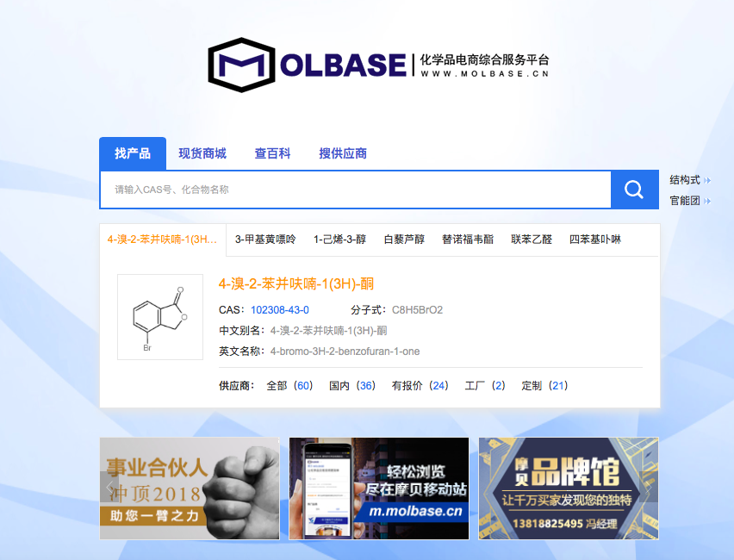This screenshot has height=560, width=734.
Task: Show the next banner with right arrow
Action: [649, 488]
